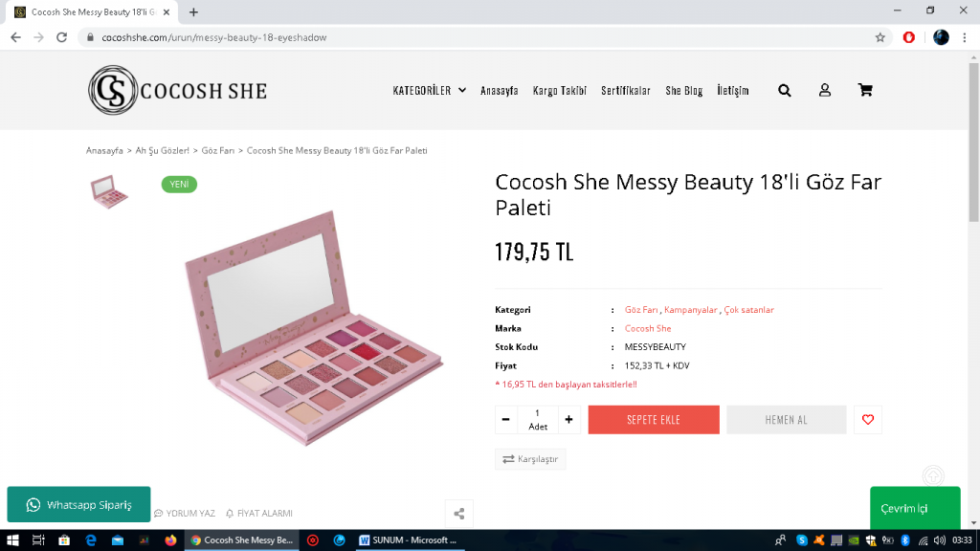
Task: Expand the KATEGORİLER dropdown menu
Action: pos(429,91)
